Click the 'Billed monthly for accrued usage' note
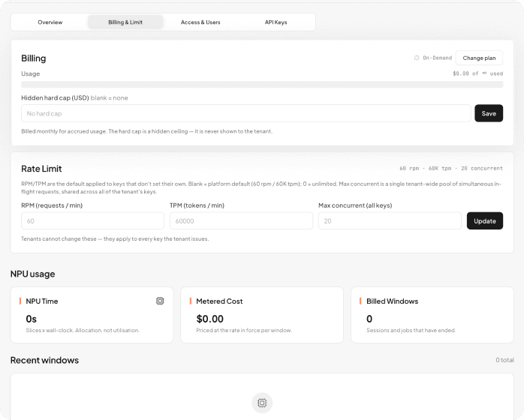Screen dimensions: 524x420 (146, 131)
